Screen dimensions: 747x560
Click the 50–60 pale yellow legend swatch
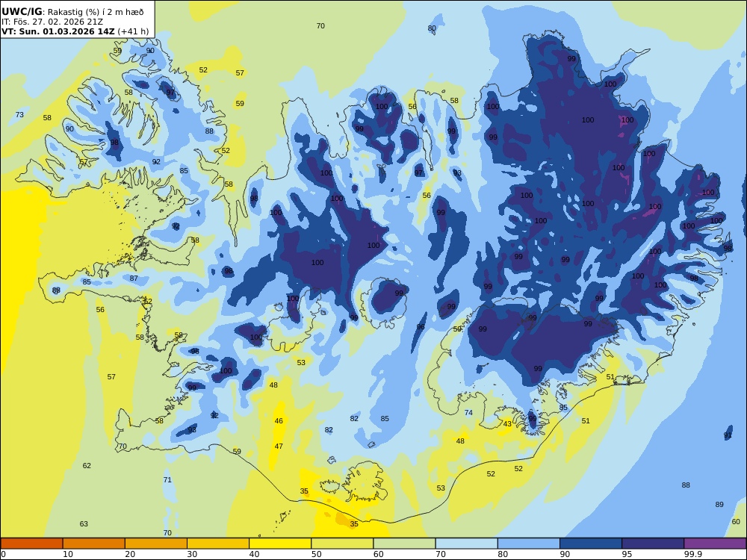click(x=343, y=544)
